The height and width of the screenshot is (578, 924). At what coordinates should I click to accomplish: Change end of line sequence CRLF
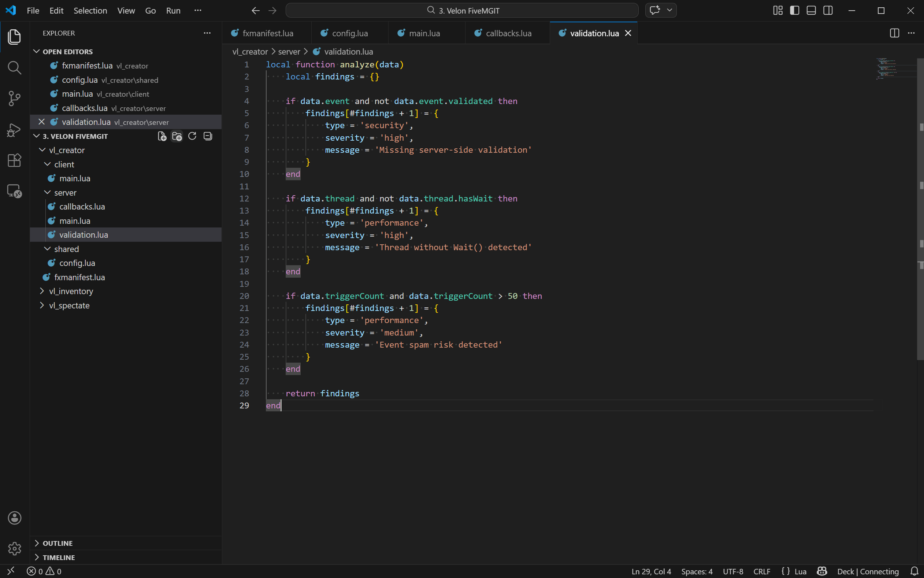click(762, 571)
